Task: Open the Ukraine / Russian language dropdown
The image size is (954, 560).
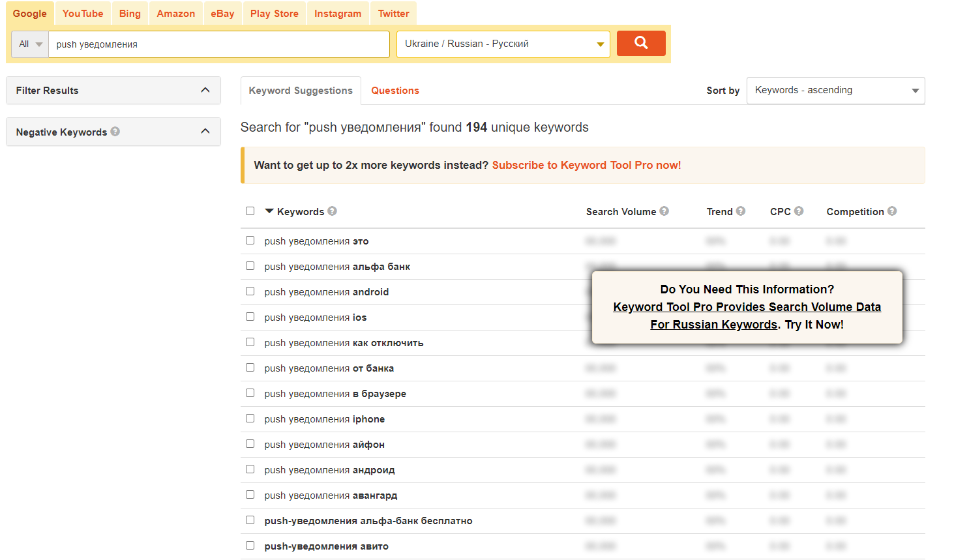Action: 503,44
